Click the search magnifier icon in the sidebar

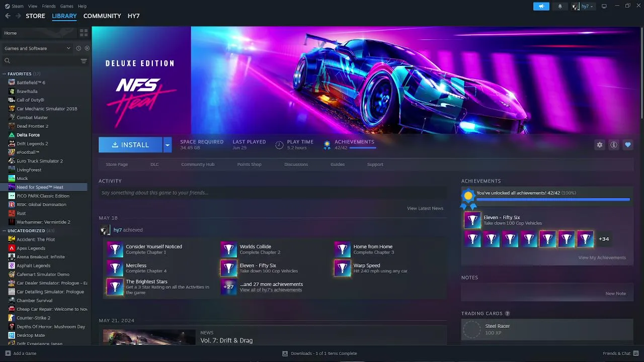point(7,61)
